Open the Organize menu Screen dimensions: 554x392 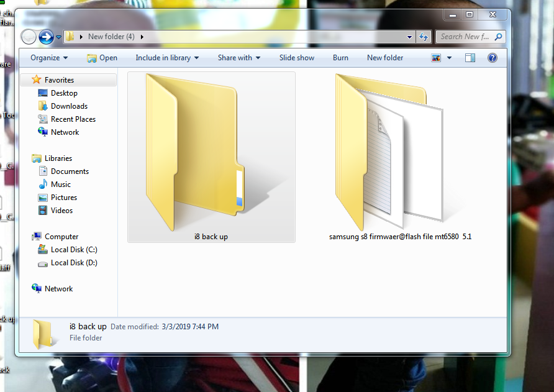(x=49, y=58)
